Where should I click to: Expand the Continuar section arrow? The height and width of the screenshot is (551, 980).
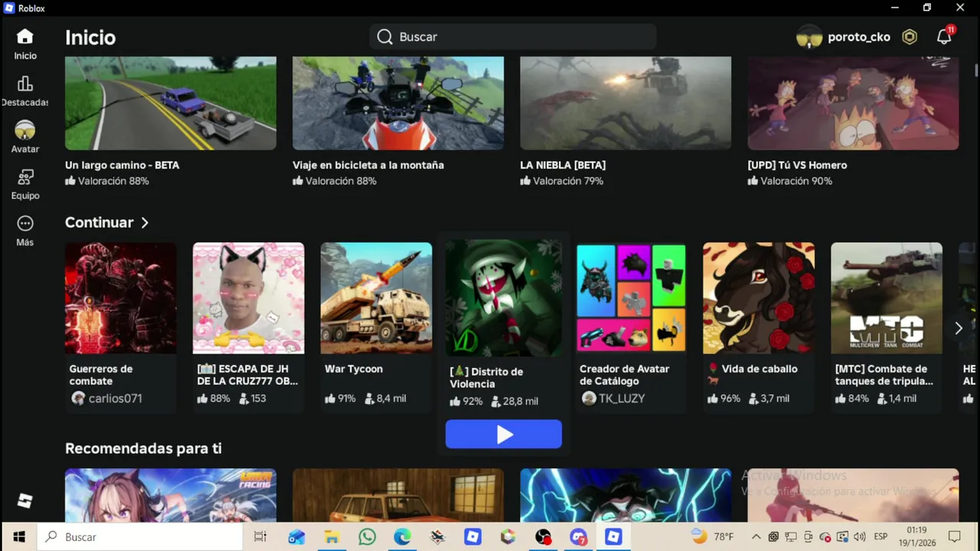145,223
